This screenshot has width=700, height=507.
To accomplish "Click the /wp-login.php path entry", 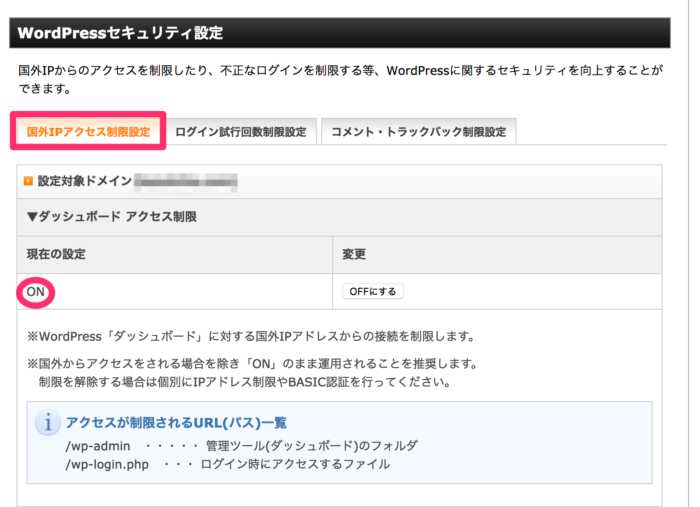I will pos(107,465).
